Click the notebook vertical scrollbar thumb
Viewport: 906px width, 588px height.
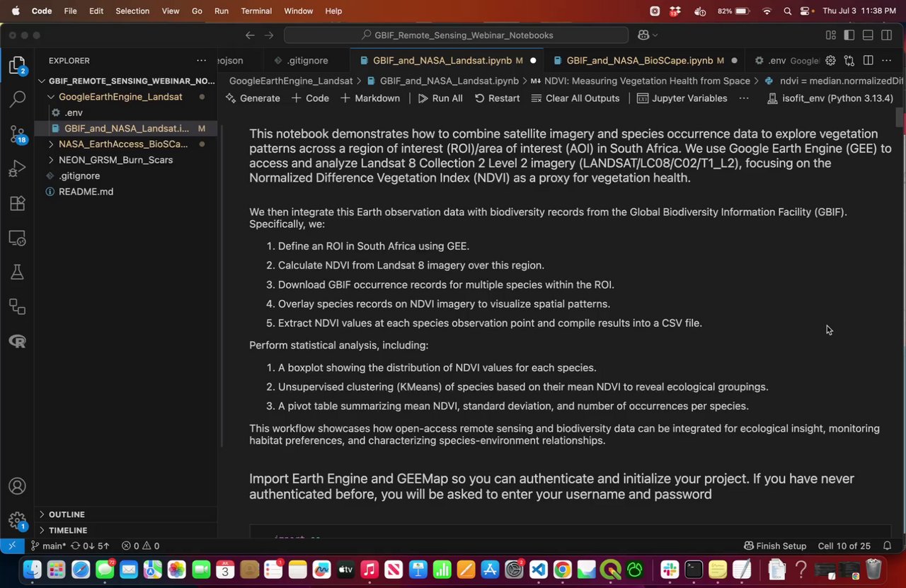point(900,117)
